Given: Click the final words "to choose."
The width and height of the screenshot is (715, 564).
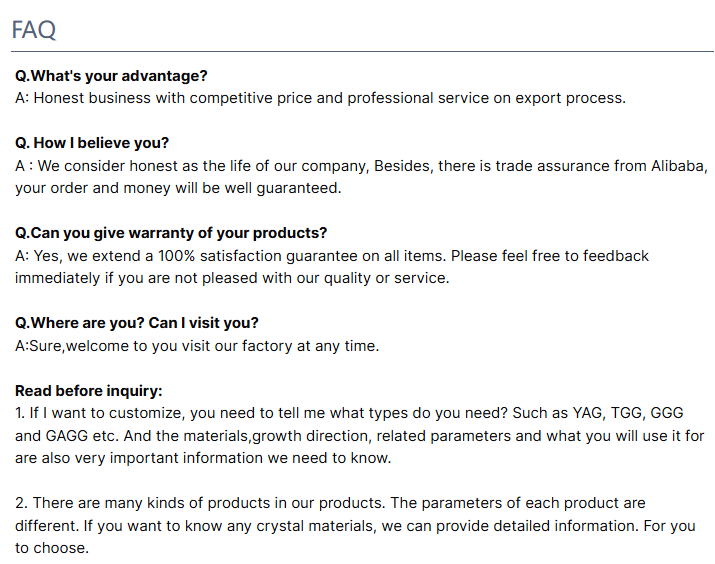Looking at the screenshot, I should pos(52,548).
